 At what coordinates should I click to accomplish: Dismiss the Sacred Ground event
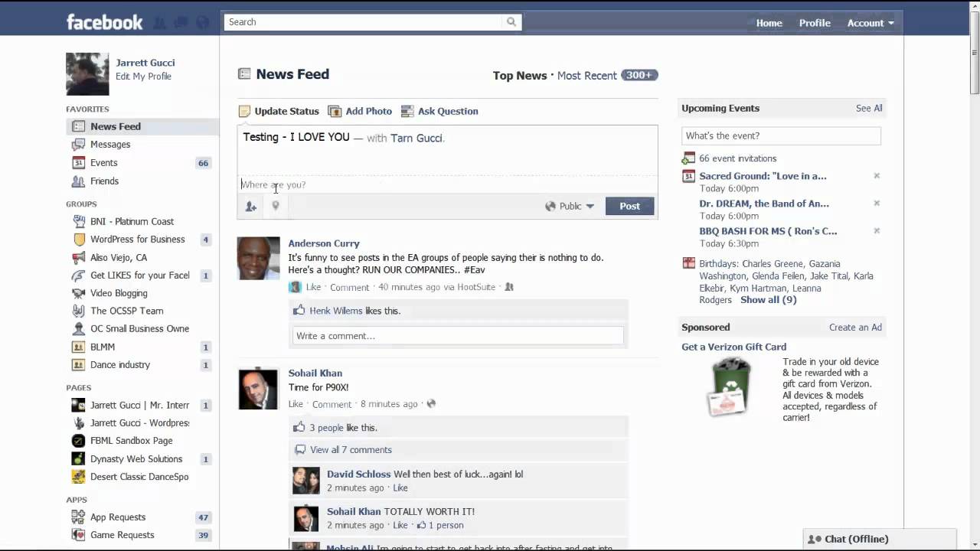(x=877, y=176)
